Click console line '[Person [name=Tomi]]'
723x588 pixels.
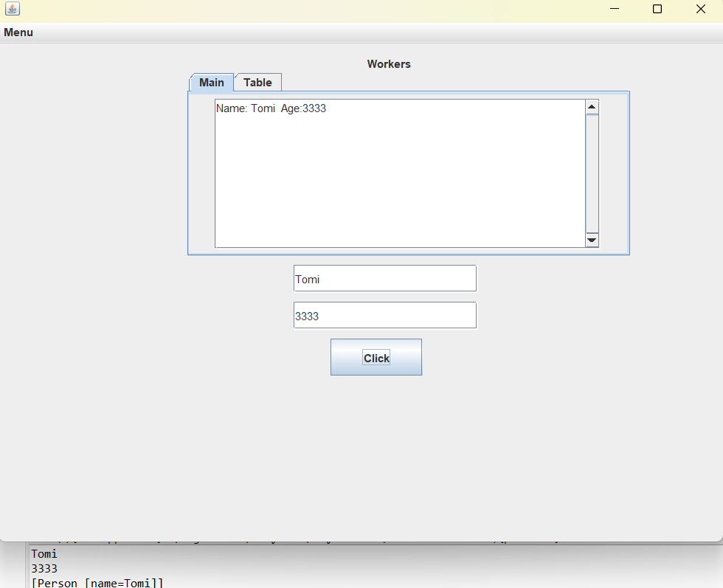[97, 583]
